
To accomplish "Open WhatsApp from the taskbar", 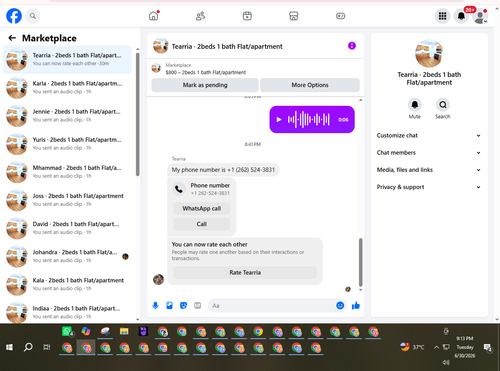I will pyautogui.click(x=67, y=332).
